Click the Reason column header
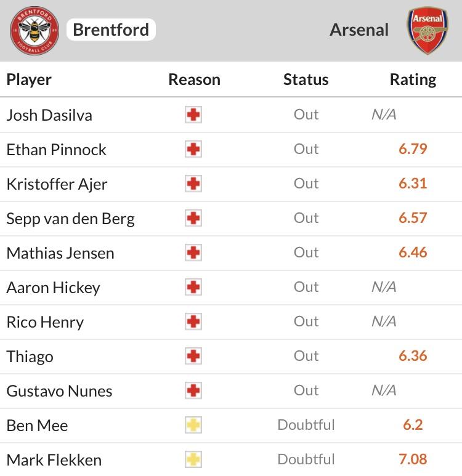 click(195, 79)
